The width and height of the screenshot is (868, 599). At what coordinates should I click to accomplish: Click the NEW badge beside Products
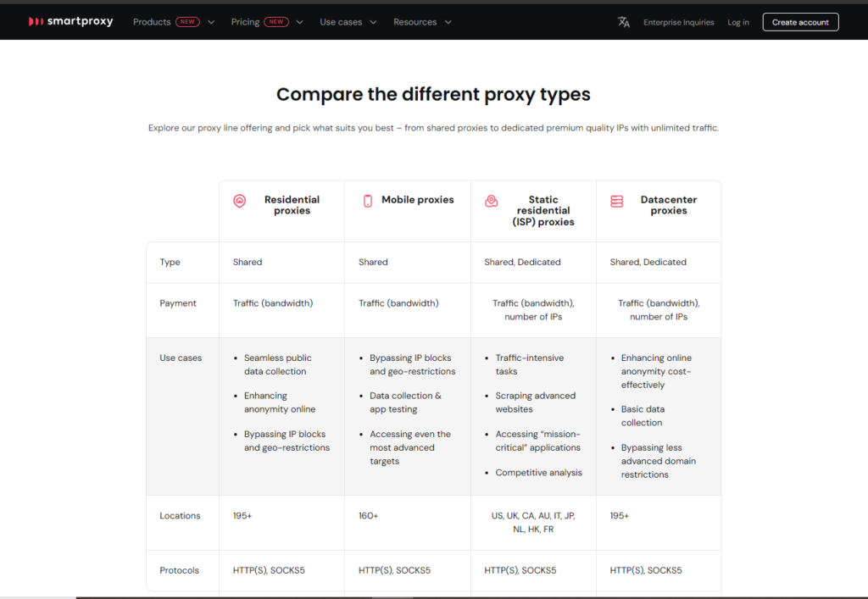(187, 22)
